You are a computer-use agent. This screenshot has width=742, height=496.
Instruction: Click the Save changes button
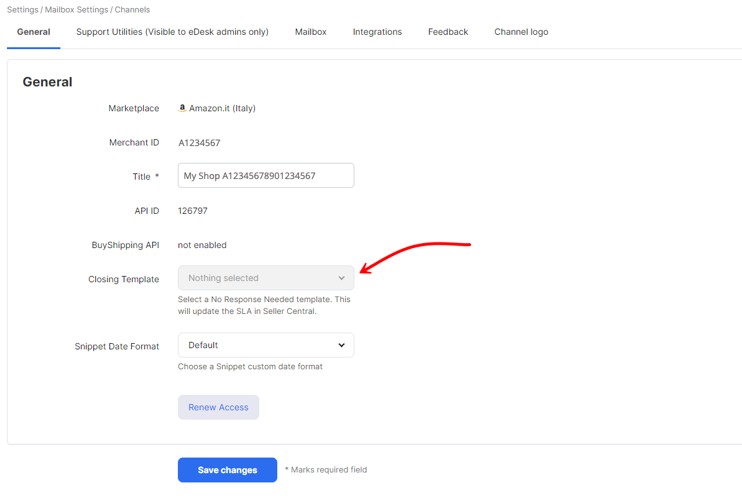tap(227, 470)
